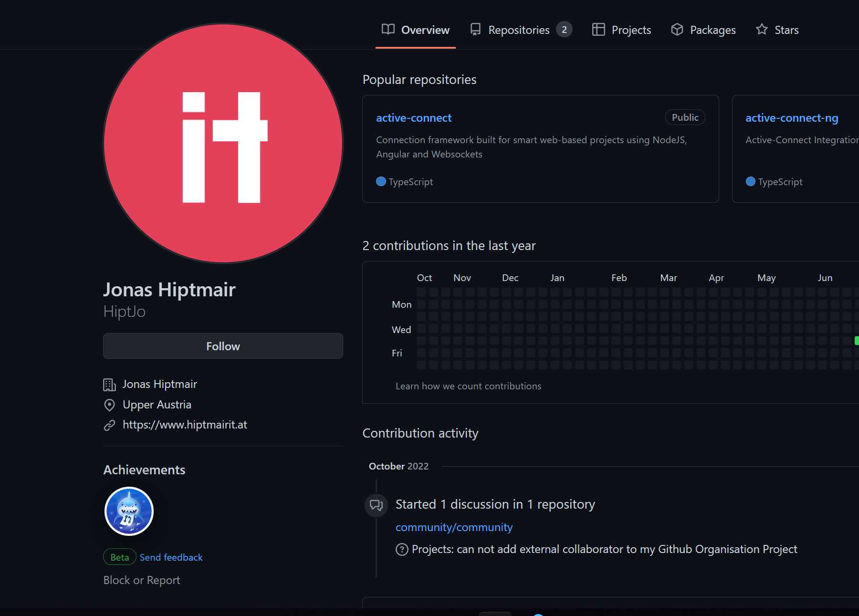Visit https://www.hiptmairit.at

pos(185,425)
